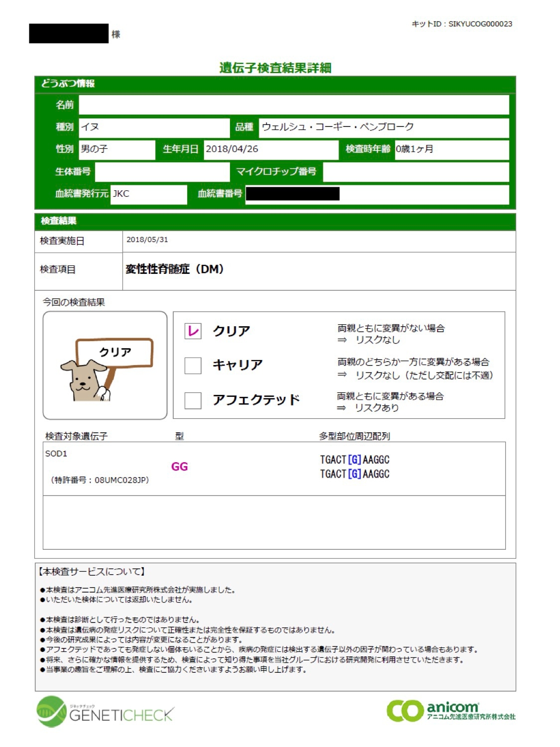
Task: Select the 血統書発行元 field showing JKC
Action: pos(149,194)
